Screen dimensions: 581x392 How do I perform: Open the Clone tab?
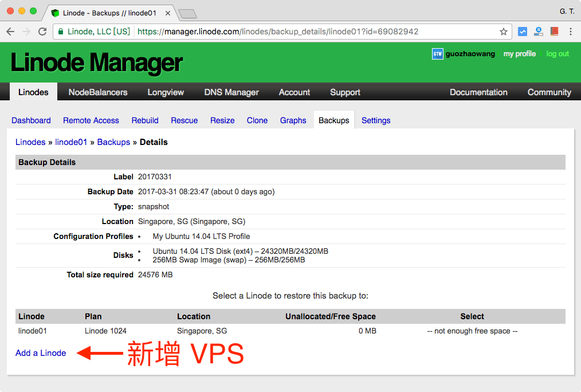coord(257,120)
